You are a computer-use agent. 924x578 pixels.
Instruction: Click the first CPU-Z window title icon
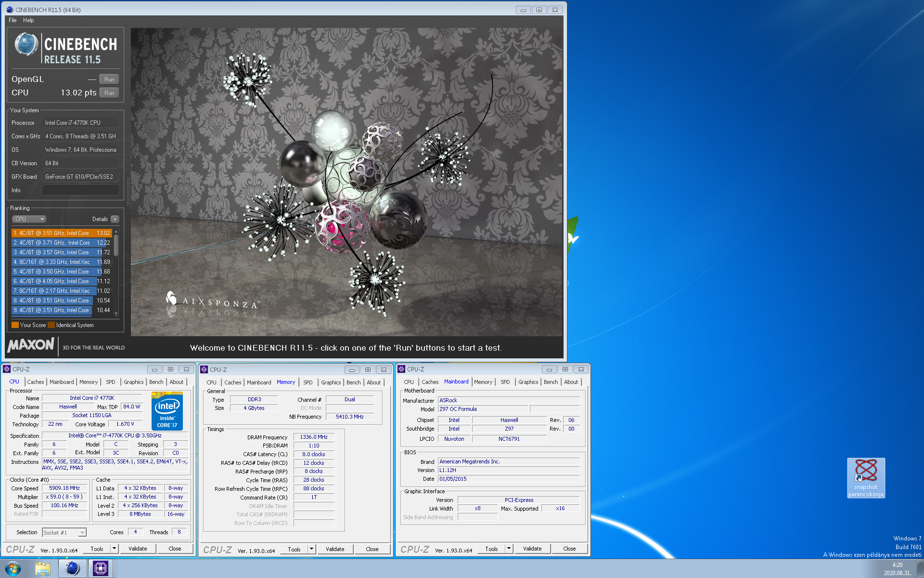[x=7, y=369]
